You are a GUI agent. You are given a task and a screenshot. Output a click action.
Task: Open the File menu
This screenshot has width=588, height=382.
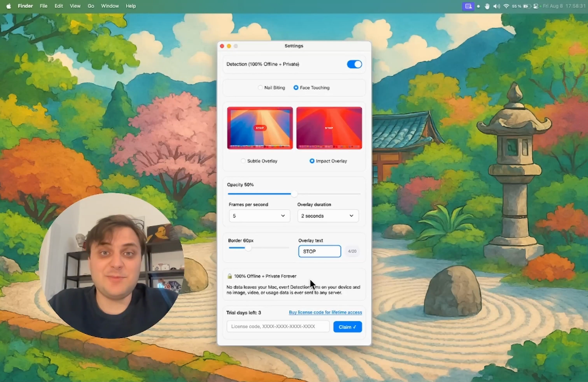pos(44,6)
